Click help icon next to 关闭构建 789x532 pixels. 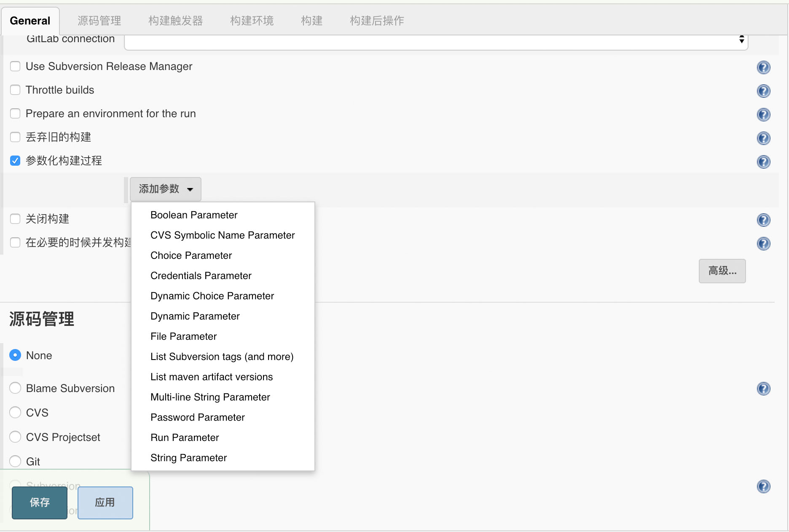click(763, 220)
